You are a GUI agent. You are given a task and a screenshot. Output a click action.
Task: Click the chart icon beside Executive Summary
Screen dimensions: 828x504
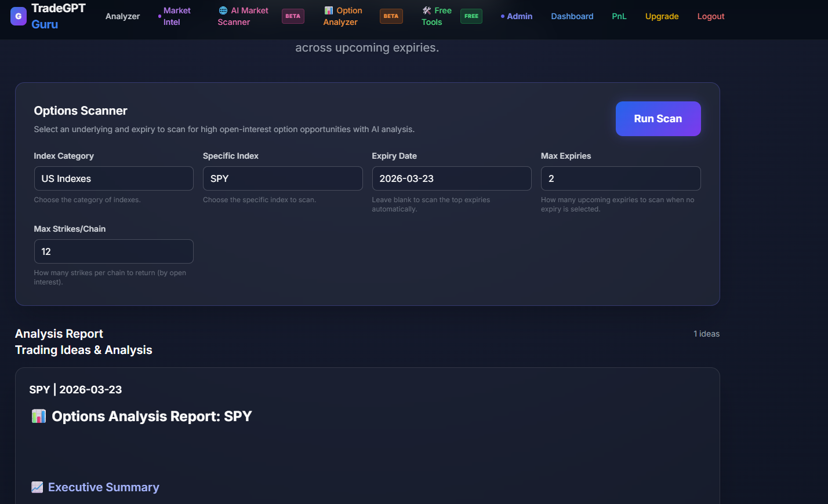(x=37, y=487)
